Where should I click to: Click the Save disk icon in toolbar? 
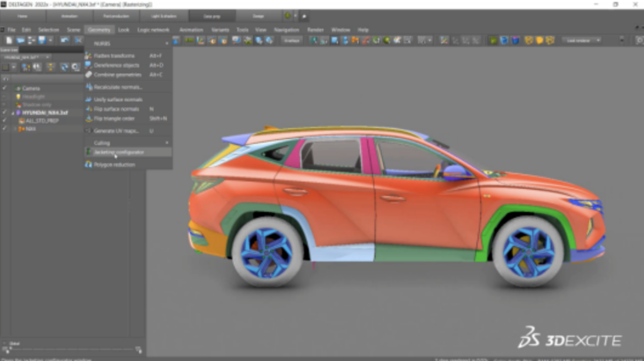point(42,40)
